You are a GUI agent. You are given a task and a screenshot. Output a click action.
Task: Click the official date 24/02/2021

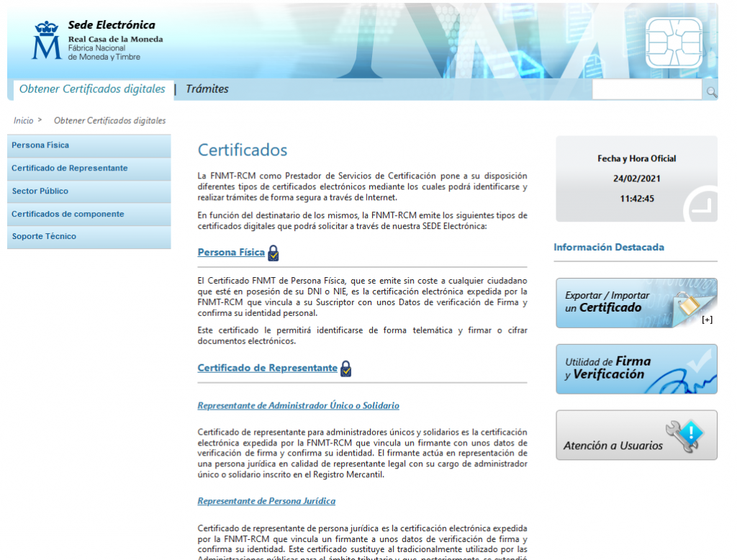coord(637,179)
